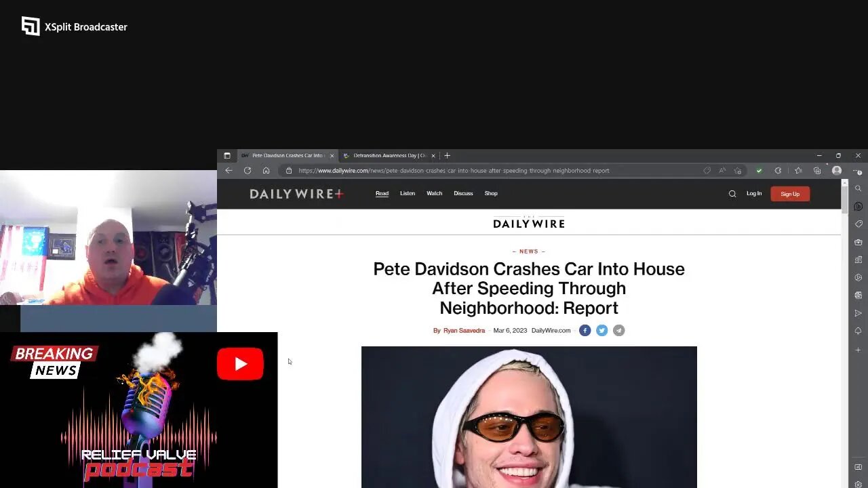Share the article via the grey paper-plane icon
Screen dimensions: 868x488
coord(618,330)
